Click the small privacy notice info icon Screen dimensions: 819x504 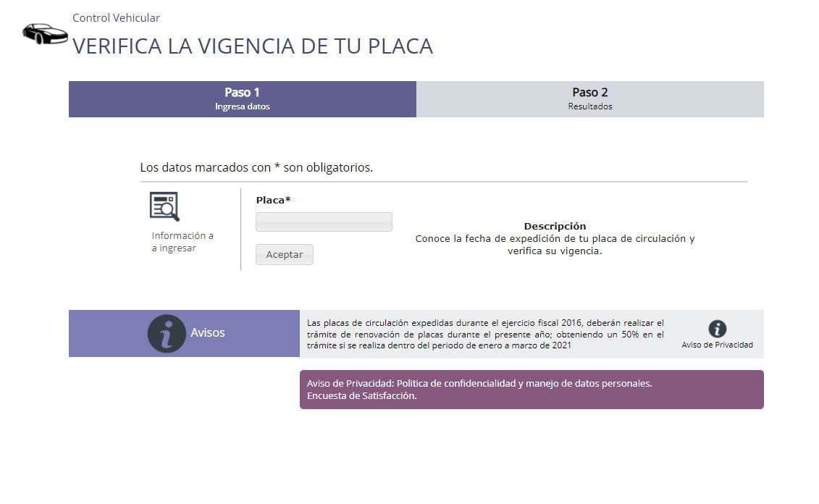(x=717, y=329)
